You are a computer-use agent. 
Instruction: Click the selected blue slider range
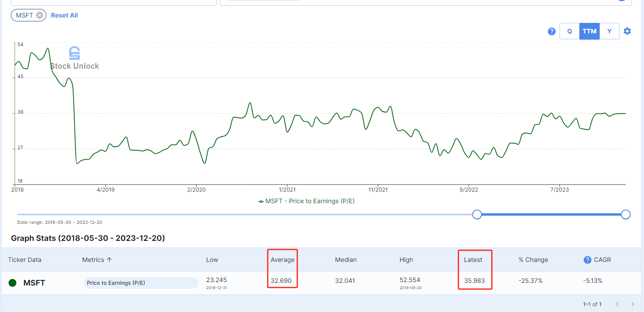tap(551, 214)
